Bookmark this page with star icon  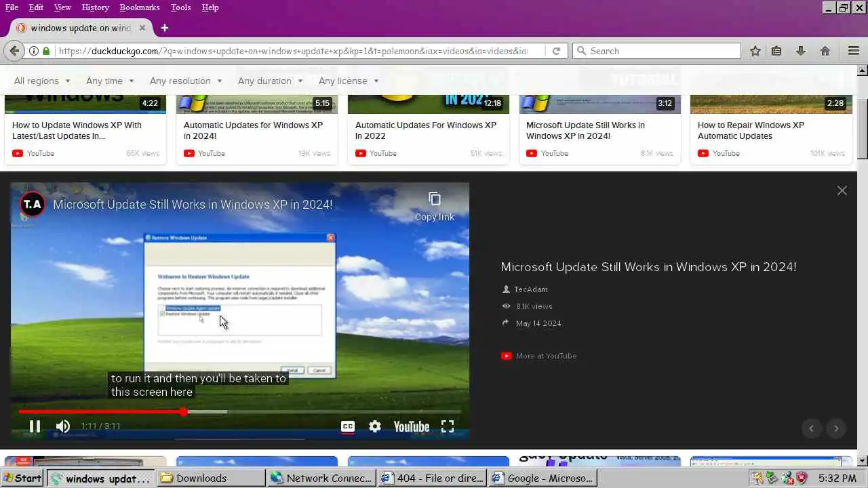coord(755,51)
